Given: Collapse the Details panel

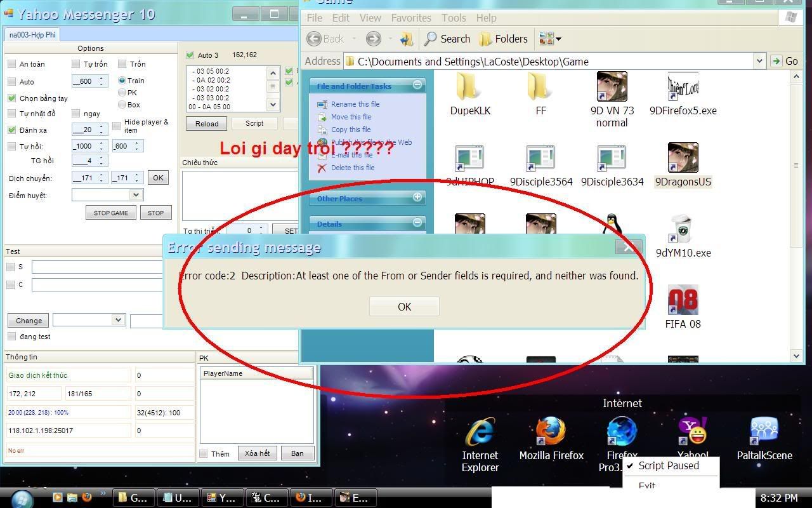Looking at the screenshot, I should pyautogui.click(x=417, y=222).
